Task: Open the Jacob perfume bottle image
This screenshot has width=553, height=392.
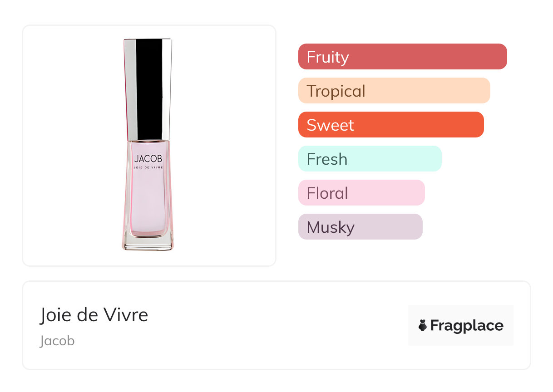Action: 148,145
